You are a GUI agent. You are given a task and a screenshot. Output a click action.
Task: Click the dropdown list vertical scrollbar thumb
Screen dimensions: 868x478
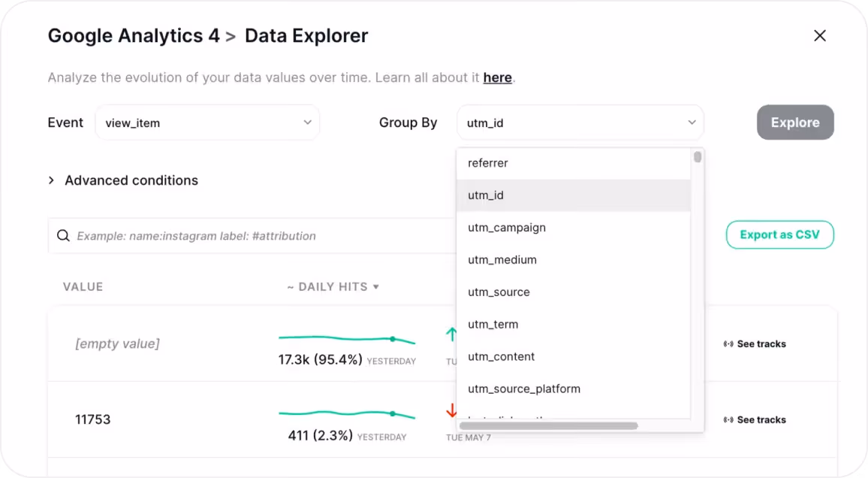click(698, 157)
